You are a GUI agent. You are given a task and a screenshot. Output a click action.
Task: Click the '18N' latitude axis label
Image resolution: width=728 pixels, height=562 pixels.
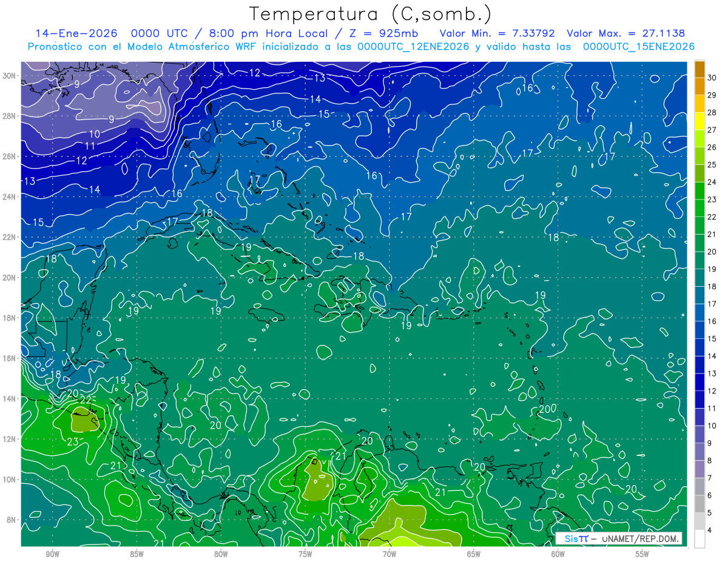pyautogui.click(x=9, y=318)
